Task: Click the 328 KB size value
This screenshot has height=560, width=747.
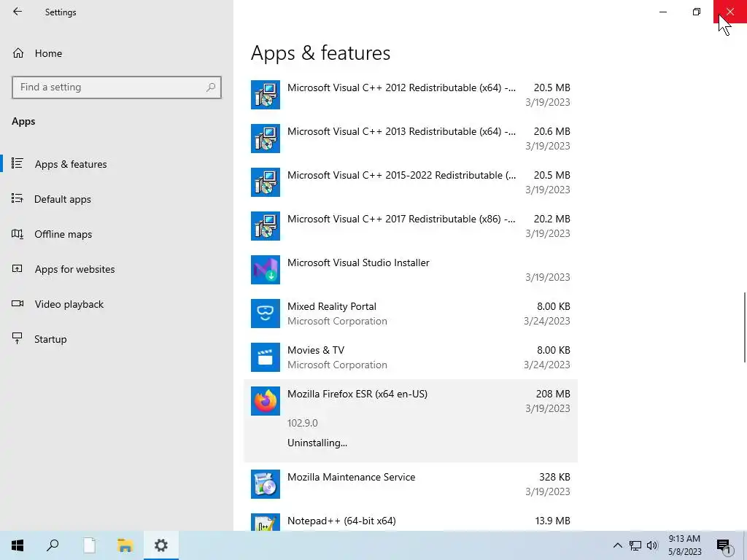Action: [554, 477]
